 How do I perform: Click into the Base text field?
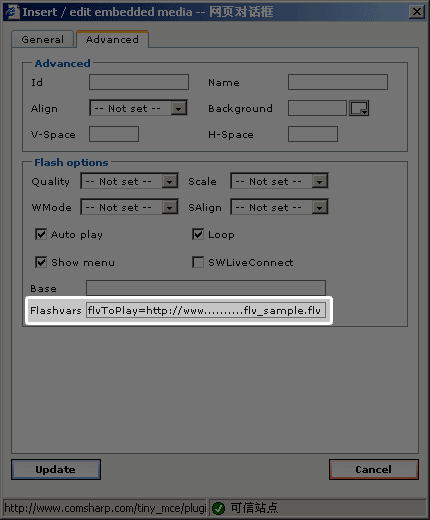point(206,288)
